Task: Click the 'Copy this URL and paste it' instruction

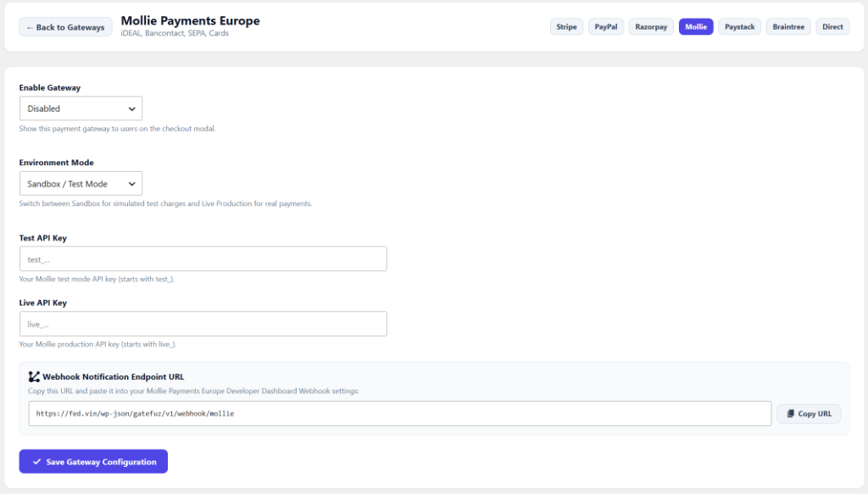Action: pyautogui.click(x=194, y=391)
